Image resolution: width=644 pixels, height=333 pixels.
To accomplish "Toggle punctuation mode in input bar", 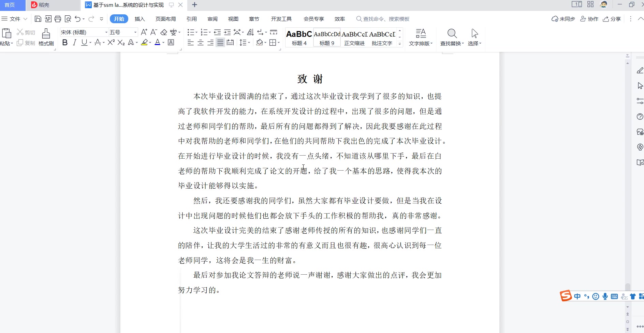I will pyautogui.click(x=587, y=296).
